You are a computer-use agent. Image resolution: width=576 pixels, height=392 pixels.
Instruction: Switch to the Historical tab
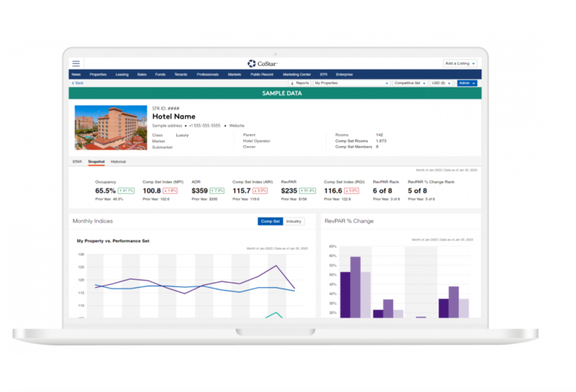[118, 162]
